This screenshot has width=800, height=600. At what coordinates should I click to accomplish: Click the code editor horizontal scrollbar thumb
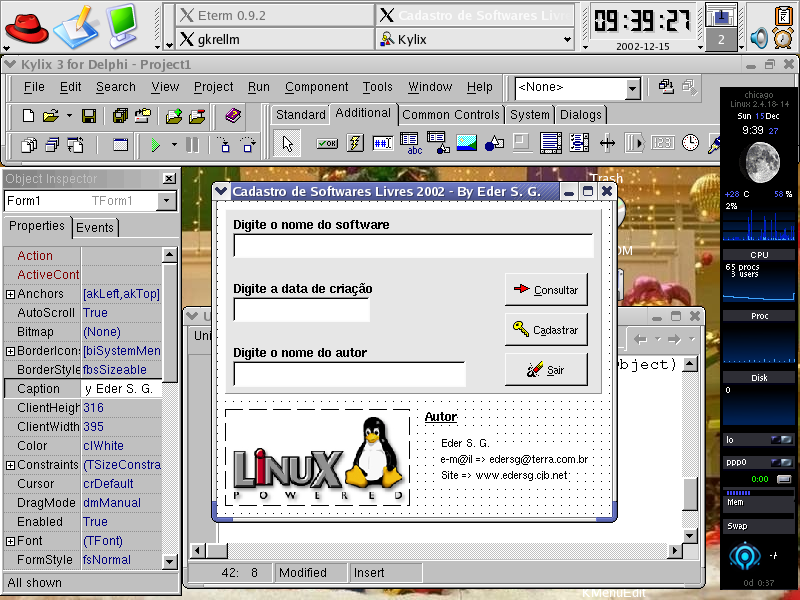pos(217,551)
